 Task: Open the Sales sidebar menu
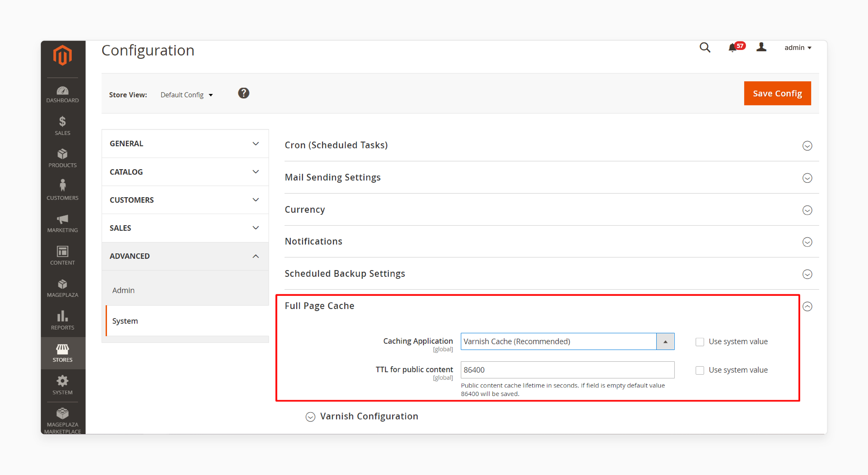[x=62, y=126]
